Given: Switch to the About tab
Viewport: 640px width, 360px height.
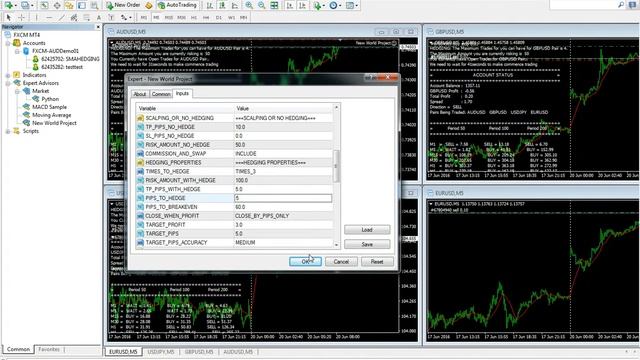Looking at the screenshot, I should [140, 94].
